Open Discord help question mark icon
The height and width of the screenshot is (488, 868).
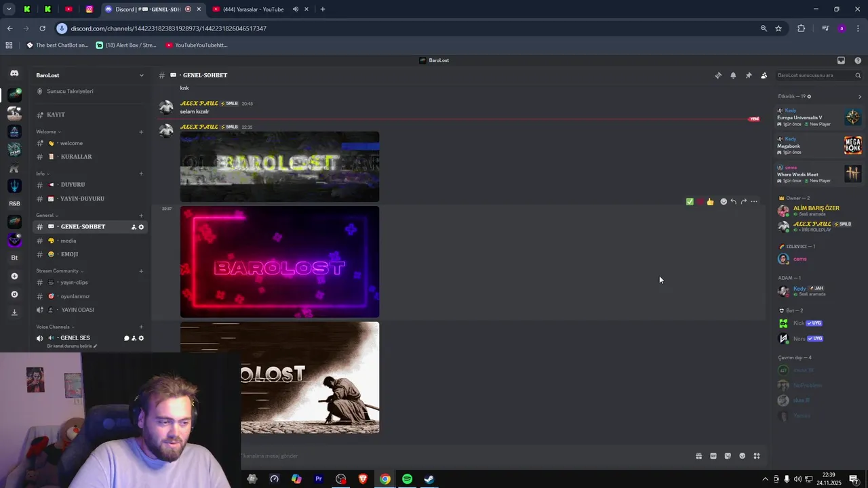point(858,60)
